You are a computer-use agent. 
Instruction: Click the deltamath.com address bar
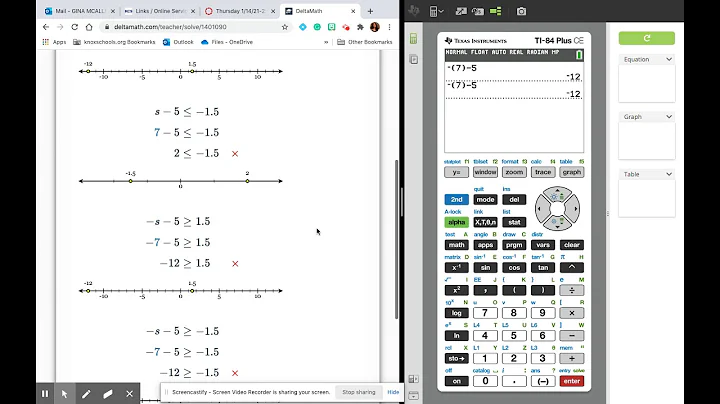(193, 27)
